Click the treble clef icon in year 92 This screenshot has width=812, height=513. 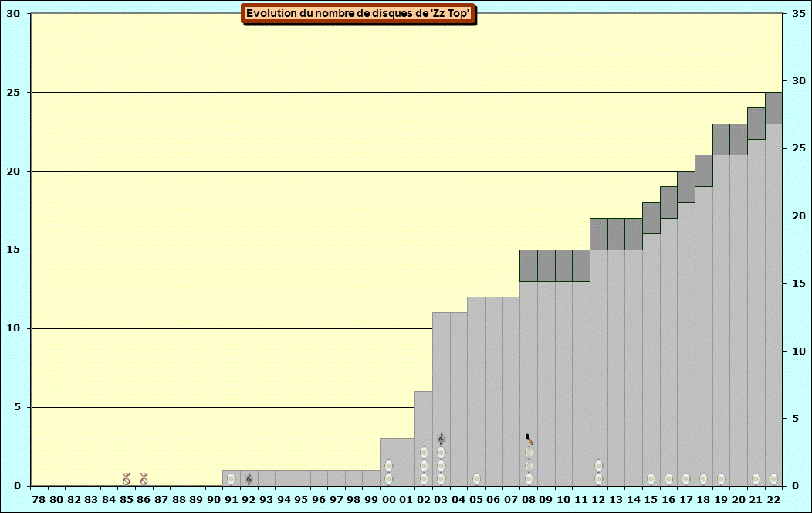click(249, 479)
